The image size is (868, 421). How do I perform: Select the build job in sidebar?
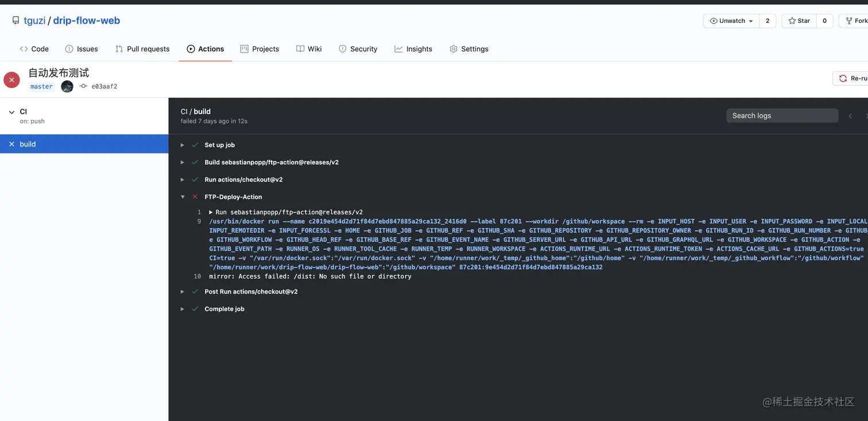tap(84, 144)
